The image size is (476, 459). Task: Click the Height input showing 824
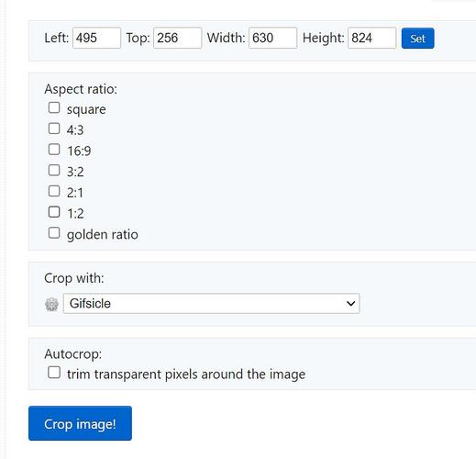[372, 38]
